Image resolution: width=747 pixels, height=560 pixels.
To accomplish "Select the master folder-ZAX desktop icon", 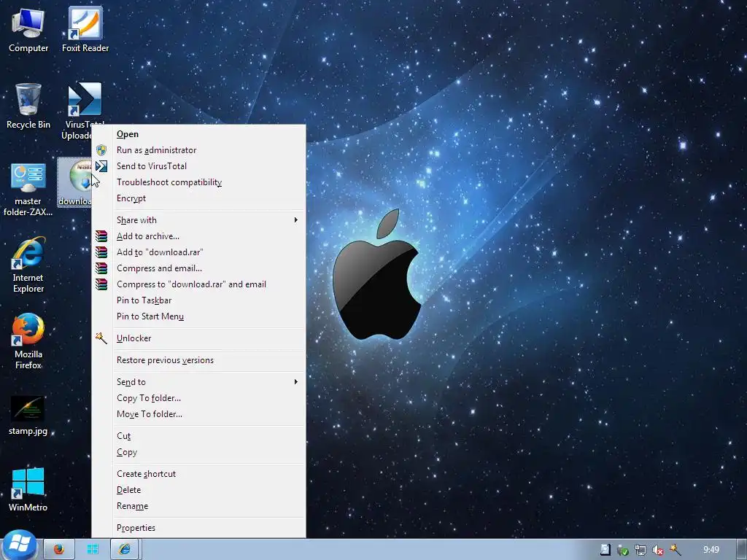I will (x=28, y=189).
